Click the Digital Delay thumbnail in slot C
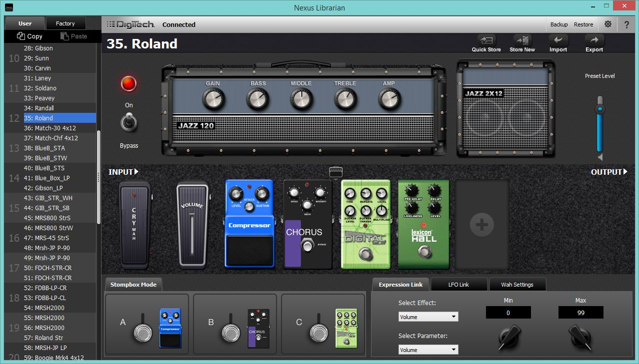Image resolution: width=639 pixels, height=364 pixels. click(x=346, y=328)
